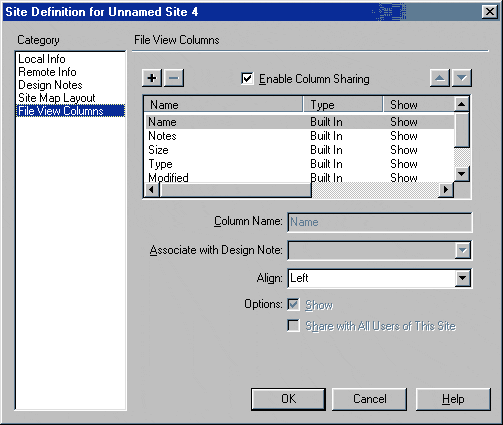Select Site Map Layout category
Viewport: 503px width, 425px height.
point(57,98)
